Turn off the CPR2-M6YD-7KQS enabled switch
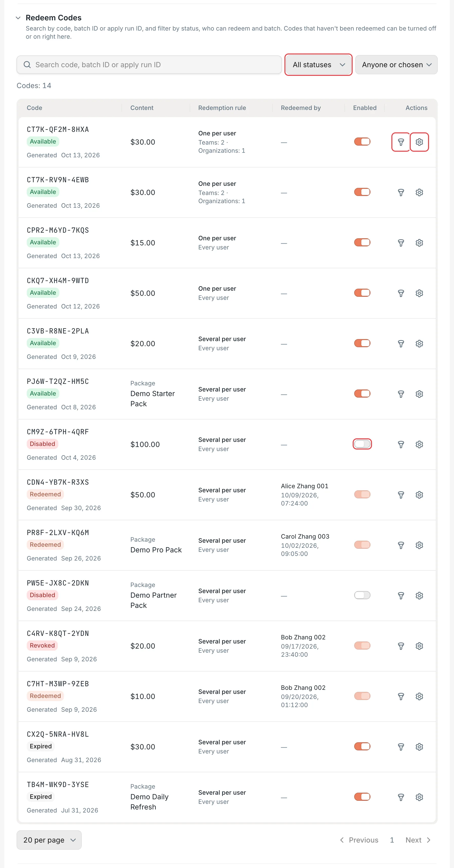454x868 pixels. pos(362,242)
